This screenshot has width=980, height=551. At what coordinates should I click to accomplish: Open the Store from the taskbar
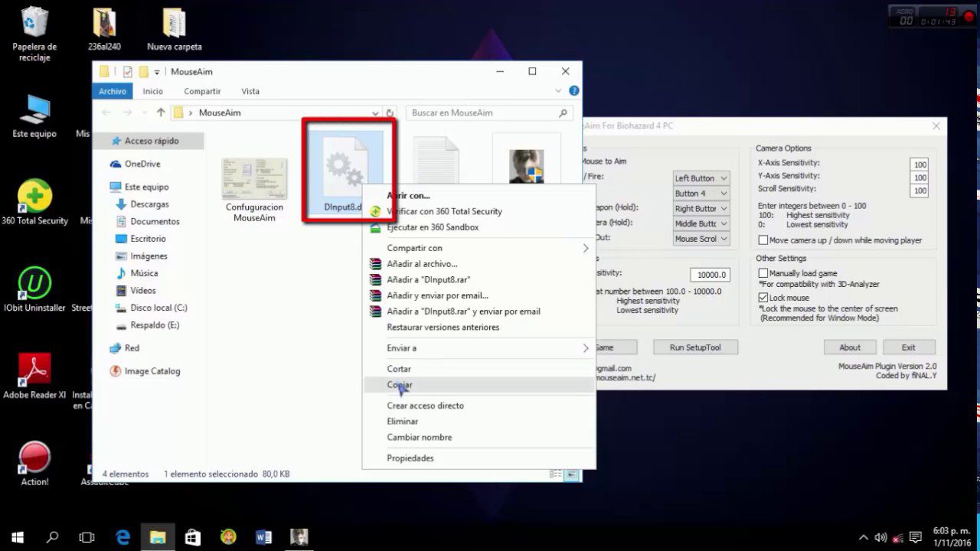tap(193, 537)
